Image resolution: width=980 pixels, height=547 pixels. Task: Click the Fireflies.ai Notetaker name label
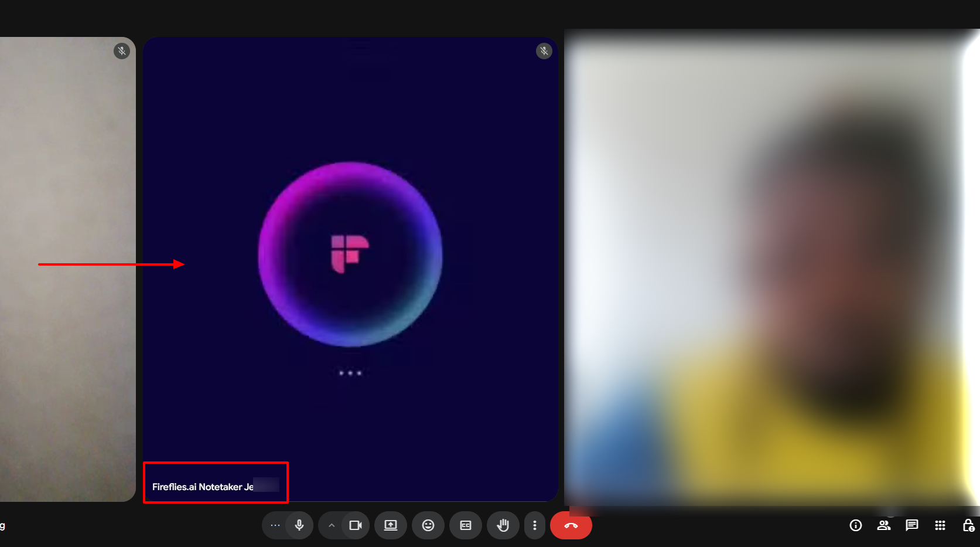(x=203, y=487)
